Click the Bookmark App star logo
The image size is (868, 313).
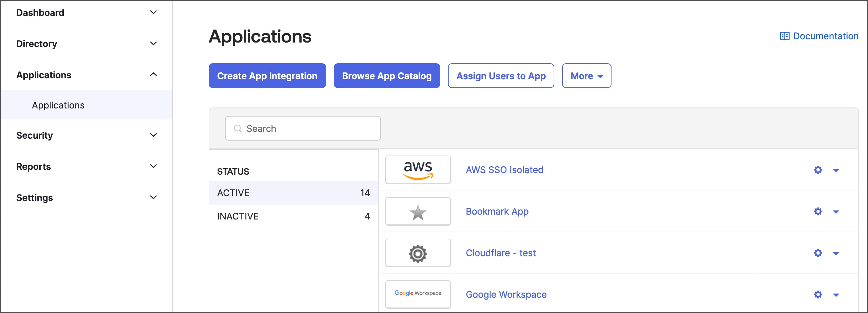(418, 212)
